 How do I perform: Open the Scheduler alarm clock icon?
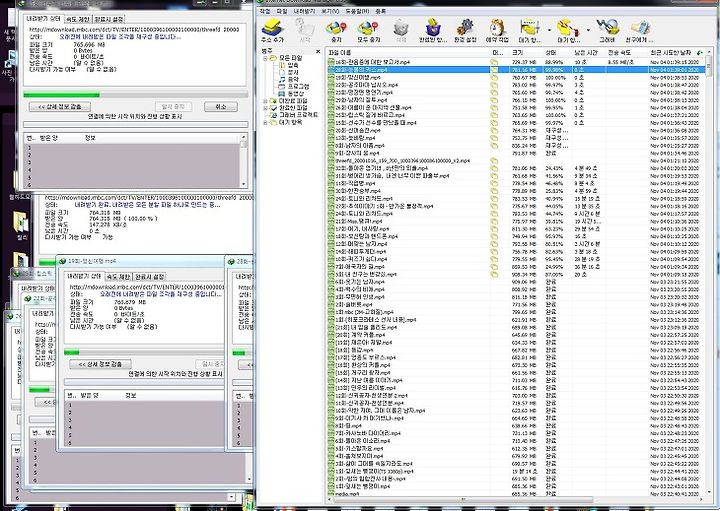pyautogui.click(x=497, y=28)
